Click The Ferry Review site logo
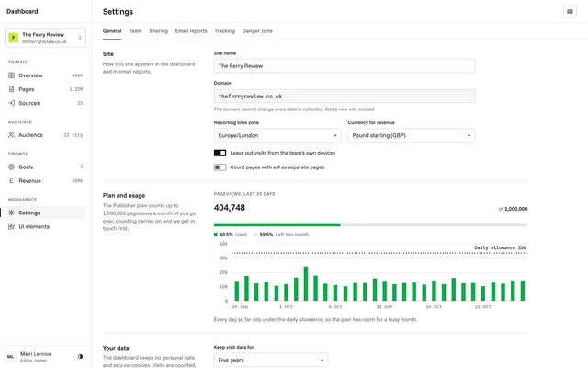This screenshot has height=368, width=588. 14,38
